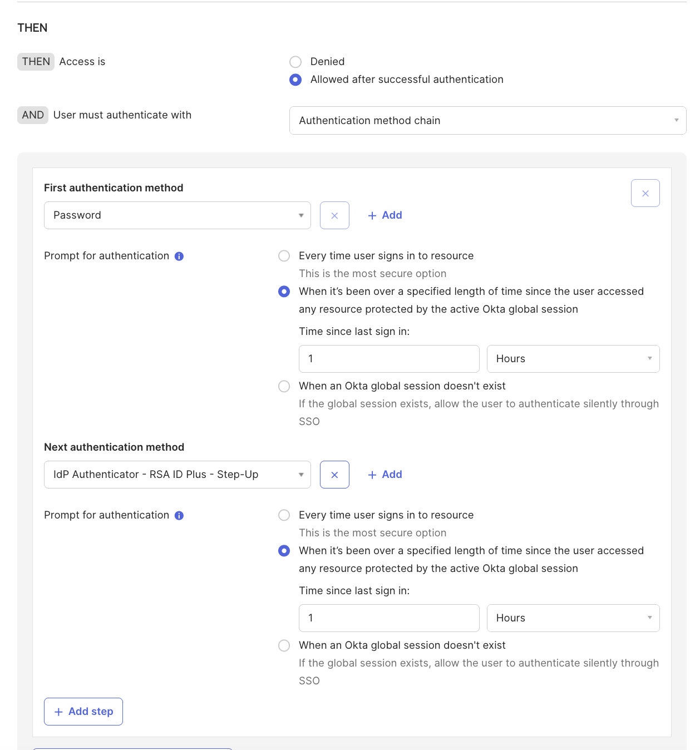Open the info tooltip for the second Prompt for authentication

click(179, 516)
